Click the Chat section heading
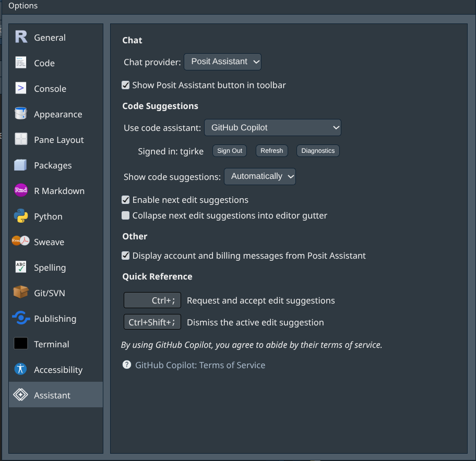Viewport: 476px width, 461px height. tap(132, 40)
